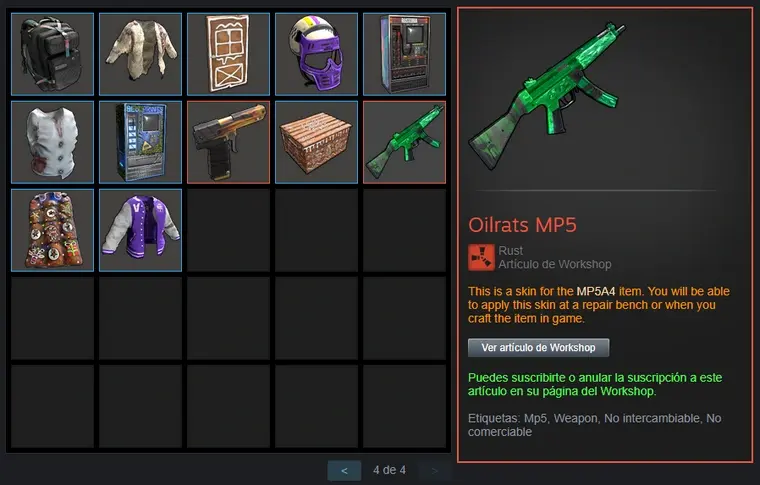The image size is (760, 485).
Task: Pick the blue vending machine skin
Action: tap(141, 142)
